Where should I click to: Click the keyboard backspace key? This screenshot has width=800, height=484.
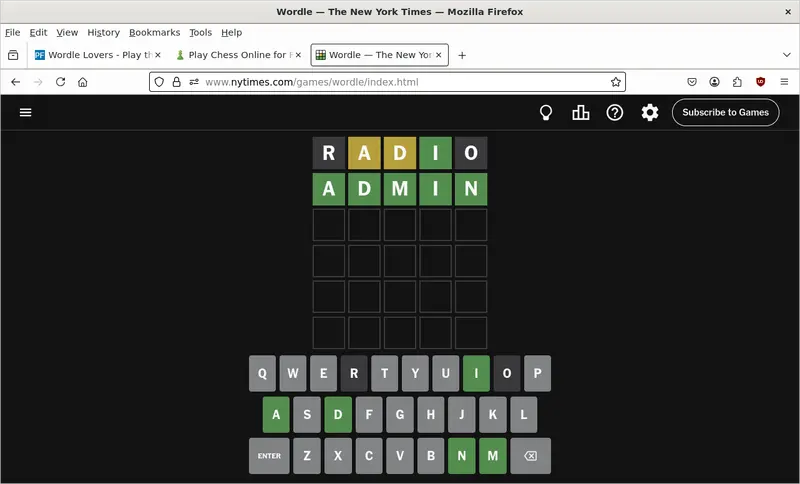click(531, 456)
